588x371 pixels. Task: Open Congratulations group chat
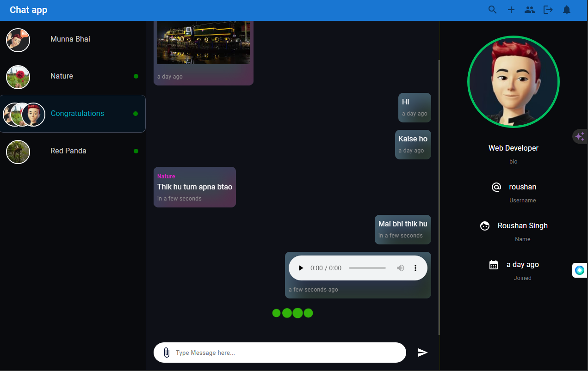[73, 114]
